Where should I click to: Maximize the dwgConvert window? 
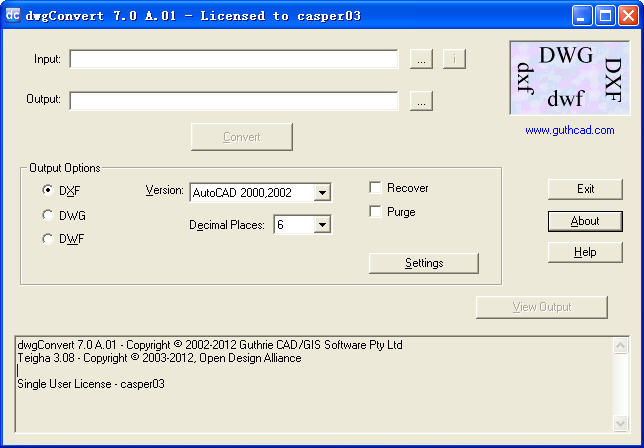[605, 16]
